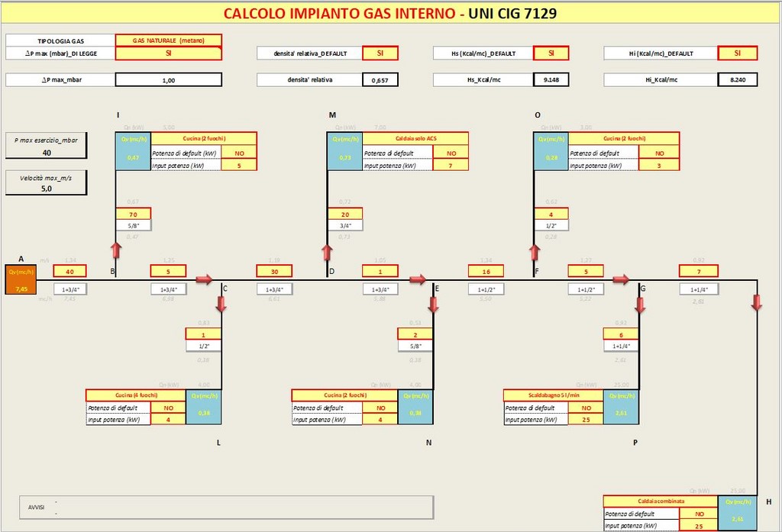The height and width of the screenshot is (532, 782).
Task: Open the 5/8" diameter cell on branch I
Action: tap(134, 225)
